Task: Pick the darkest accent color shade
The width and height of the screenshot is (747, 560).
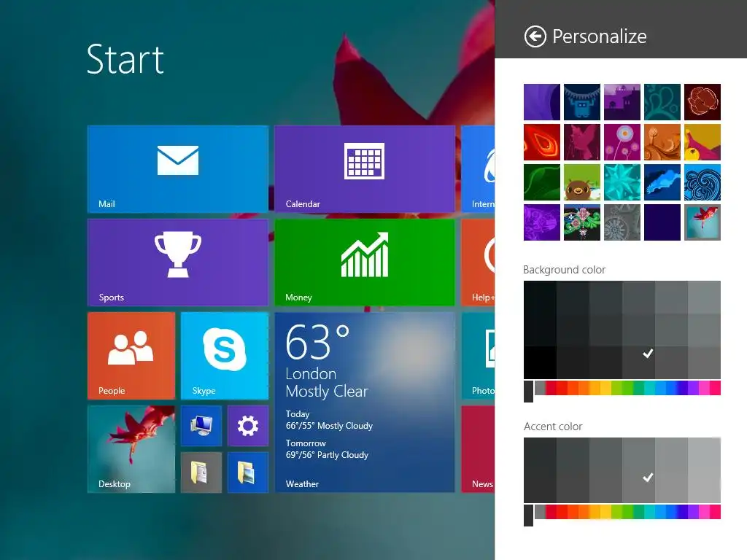Action: click(540, 470)
